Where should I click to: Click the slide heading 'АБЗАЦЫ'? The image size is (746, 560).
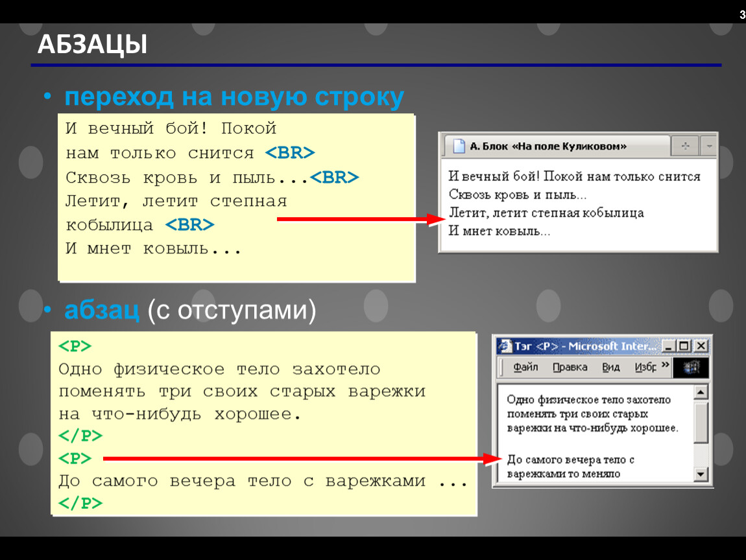pyautogui.click(x=92, y=43)
